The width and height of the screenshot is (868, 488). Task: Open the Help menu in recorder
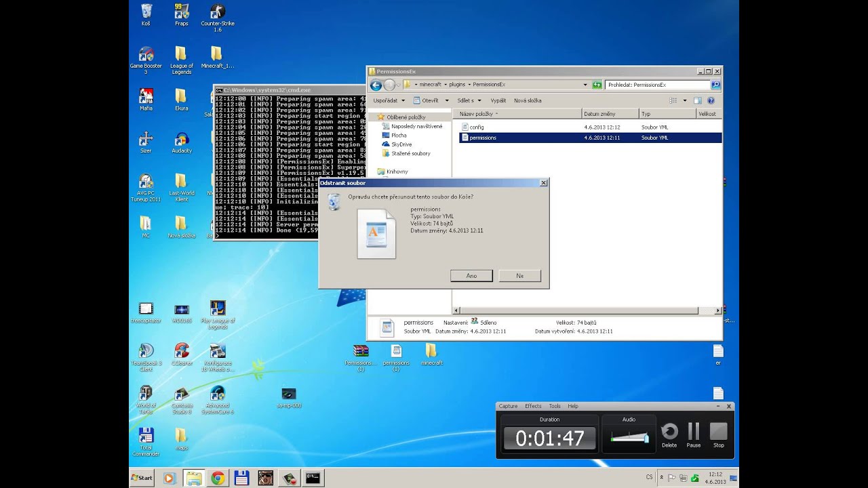coord(573,406)
